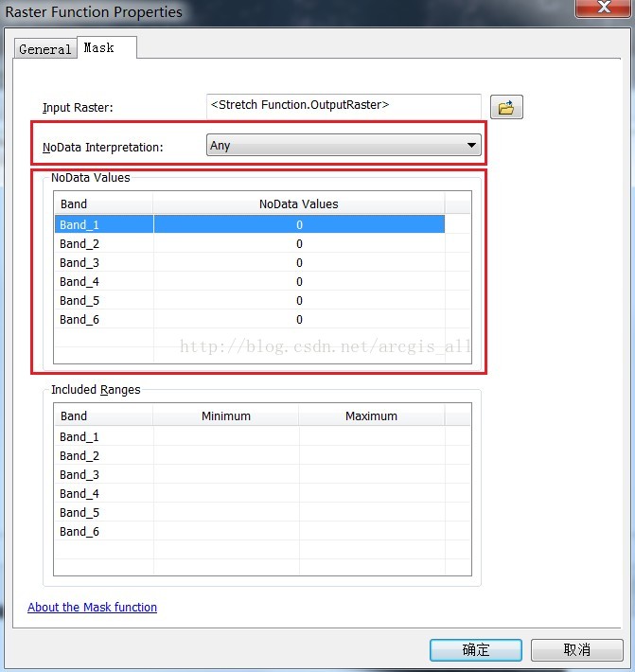Click Maximum cell for Band_6

[372, 531]
